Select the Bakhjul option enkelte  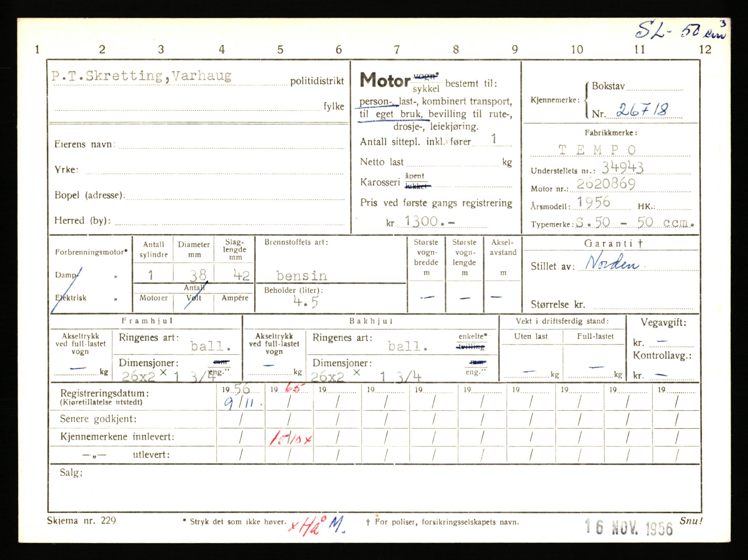click(473, 336)
